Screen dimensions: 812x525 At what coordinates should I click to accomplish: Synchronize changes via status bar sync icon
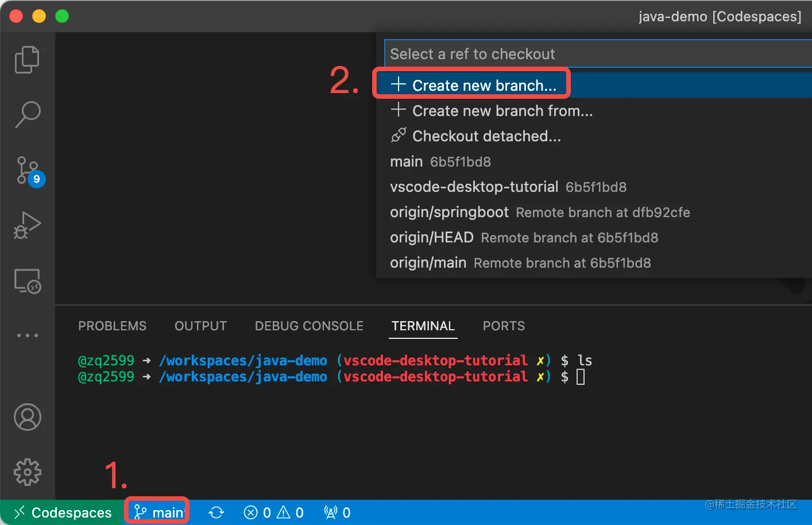point(216,512)
